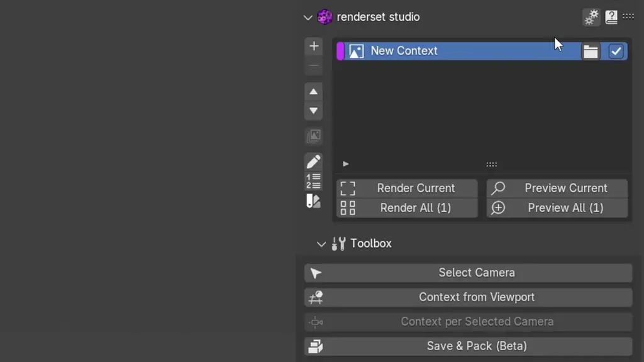Click the pencil edit icon
This screenshot has height=362, width=644.
tap(313, 162)
